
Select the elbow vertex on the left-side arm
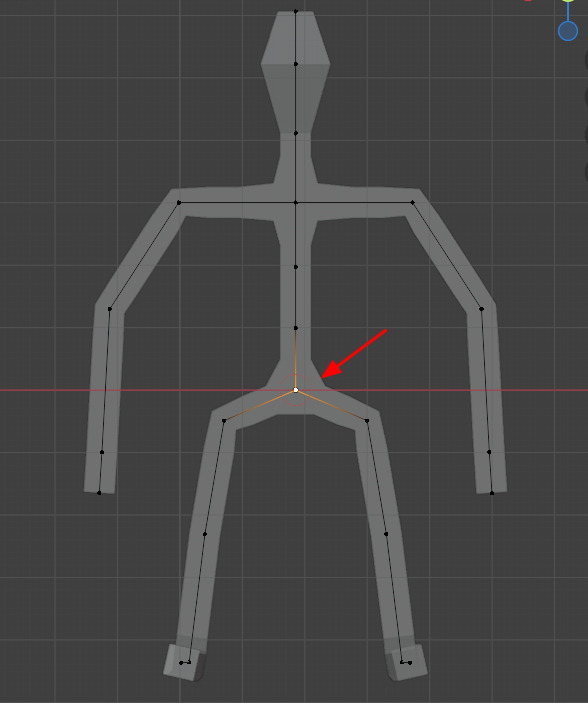coord(110,309)
